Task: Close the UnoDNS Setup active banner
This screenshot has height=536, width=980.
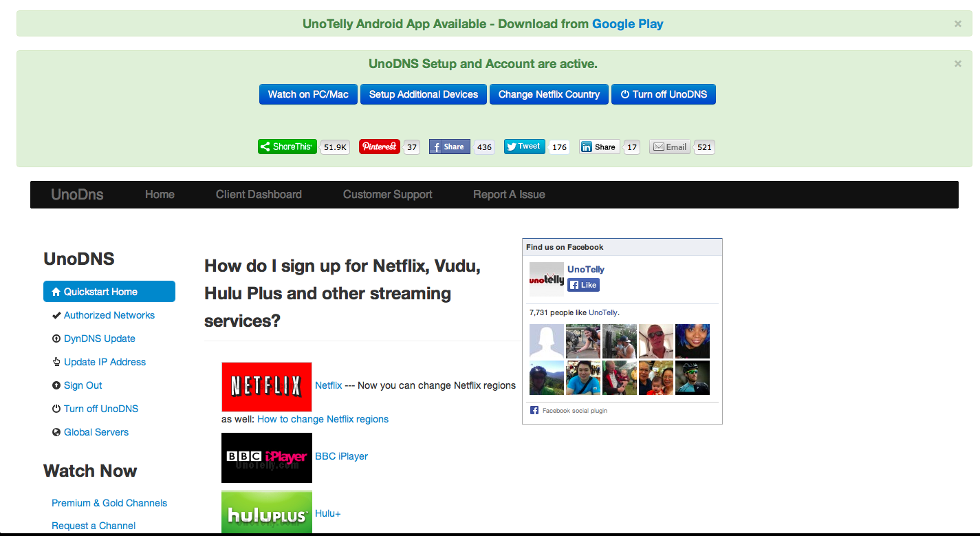Action: click(957, 63)
